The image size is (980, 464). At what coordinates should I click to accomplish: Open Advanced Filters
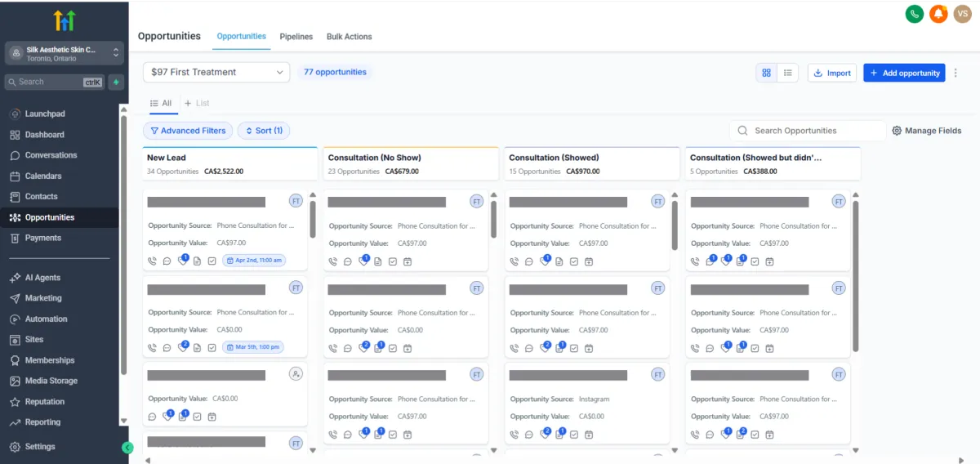click(x=188, y=131)
